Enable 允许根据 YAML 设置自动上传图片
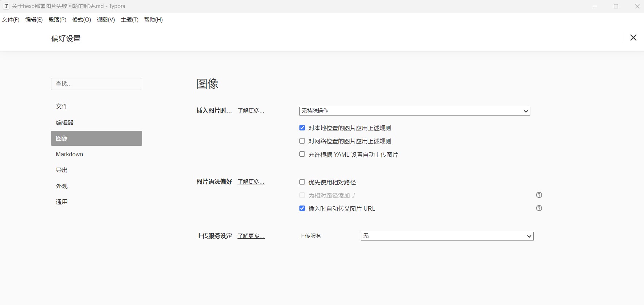The height and width of the screenshot is (305, 644). tap(302, 154)
